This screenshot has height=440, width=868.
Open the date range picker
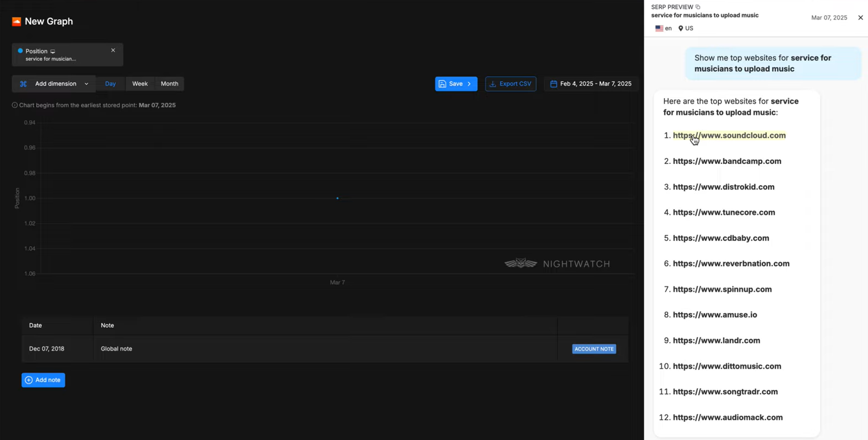pos(590,84)
